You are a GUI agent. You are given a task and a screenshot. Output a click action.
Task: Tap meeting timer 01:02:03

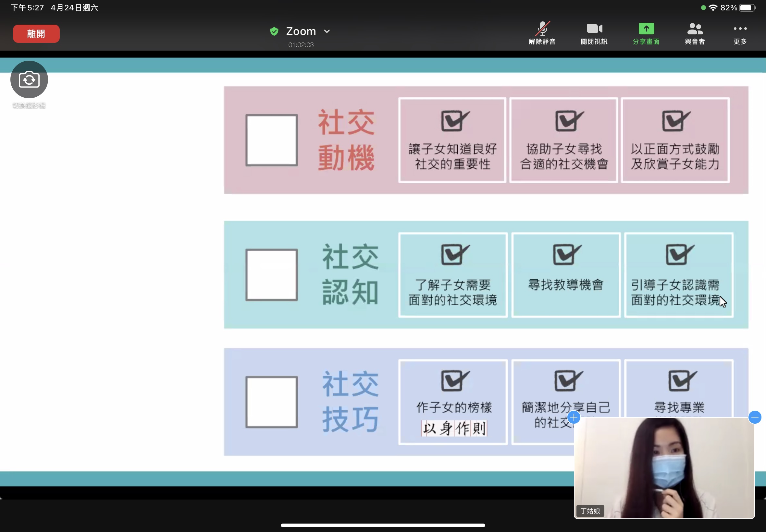point(301,45)
